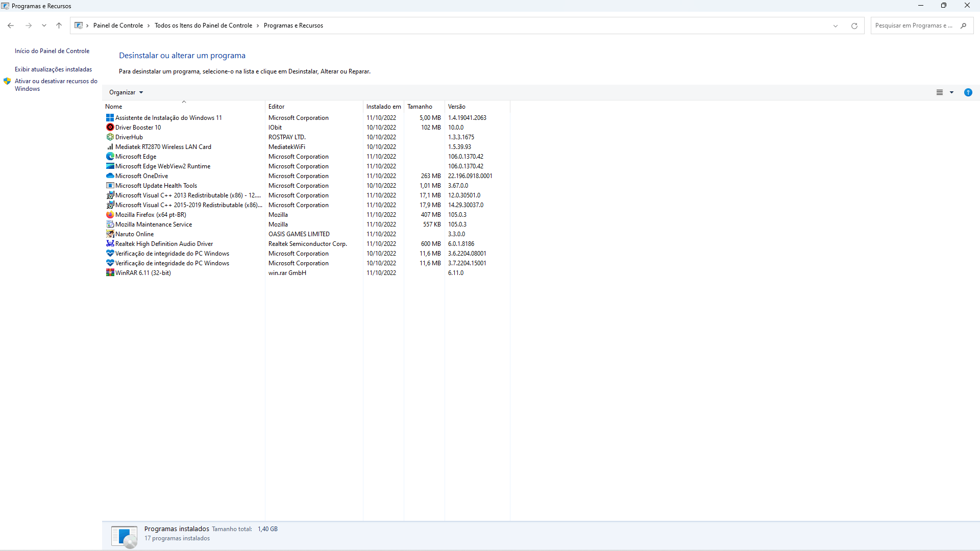Expand the chevron after Painel de Controle
The image size is (980, 551).
click(149, 26)
